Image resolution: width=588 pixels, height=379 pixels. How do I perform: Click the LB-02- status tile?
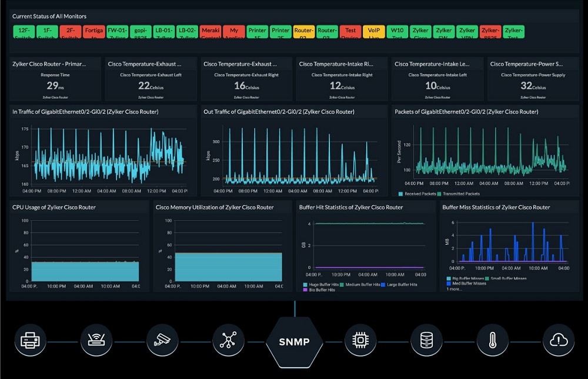pyautogui.click(x=187, y=32)
